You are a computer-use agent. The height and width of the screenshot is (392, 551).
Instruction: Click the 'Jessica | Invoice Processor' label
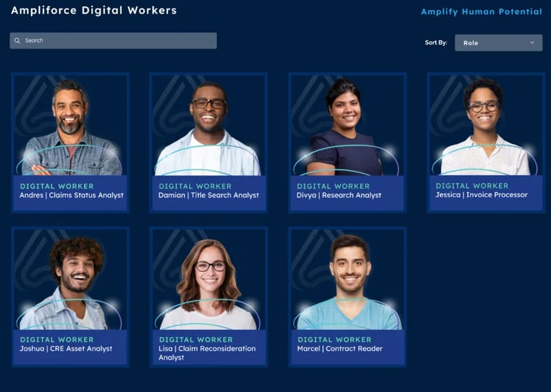(481, 195)
